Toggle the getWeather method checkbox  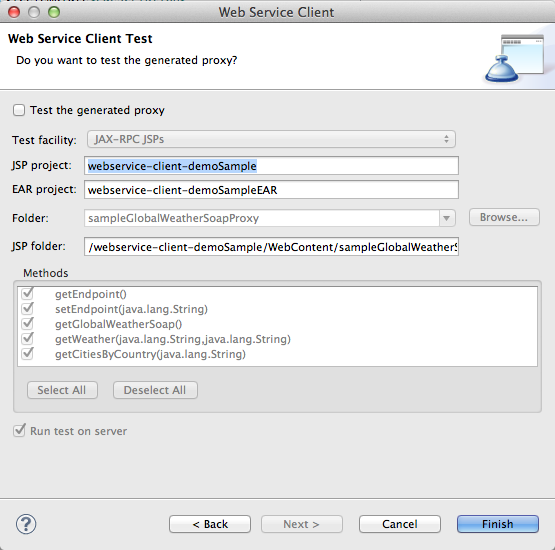click(x=27, y=339)
